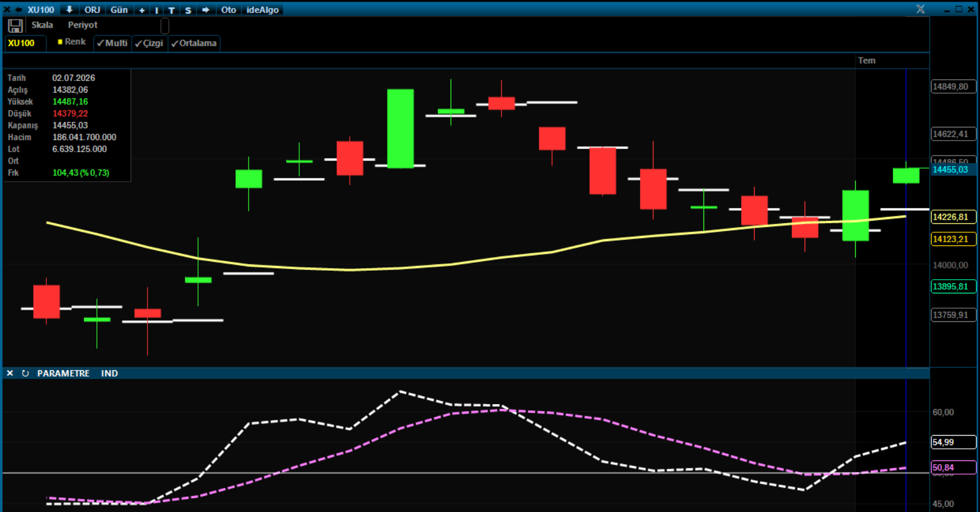This screenshot has height=512, width=980.
Task: Open the IND menu
Action: (110, 373)
